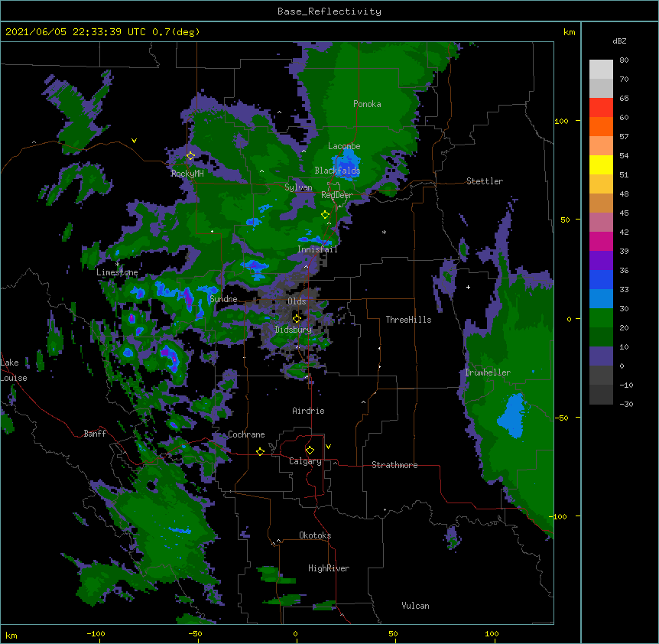This screenshot has height=644, width=659.
Task: Click the yellow V marker northeast of Calgary
Action: point(328,447)
